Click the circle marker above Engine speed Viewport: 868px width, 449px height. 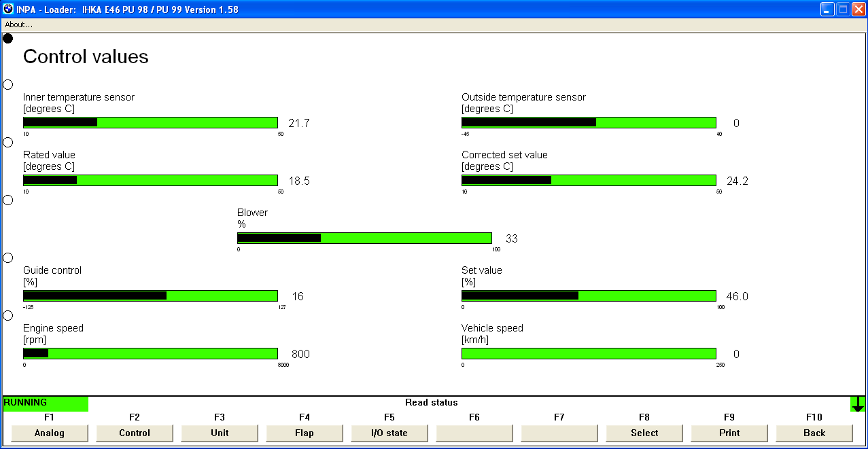click(8, 316)
